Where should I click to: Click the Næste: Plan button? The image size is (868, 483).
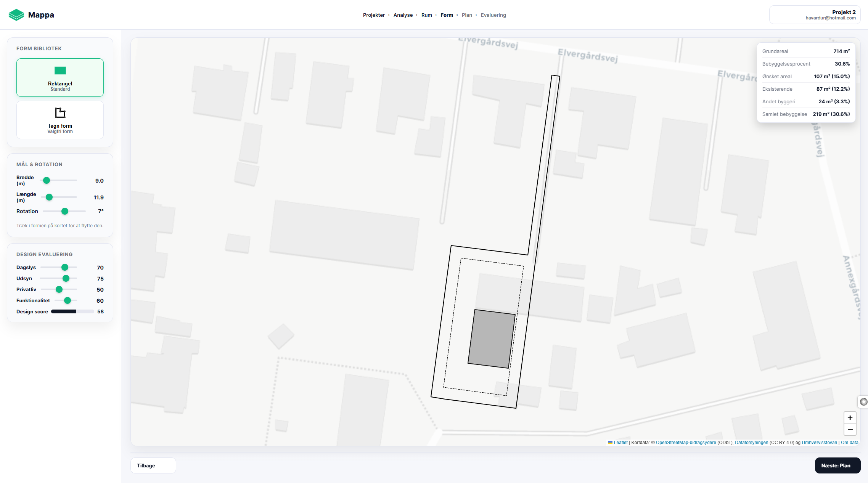point(837,465)
